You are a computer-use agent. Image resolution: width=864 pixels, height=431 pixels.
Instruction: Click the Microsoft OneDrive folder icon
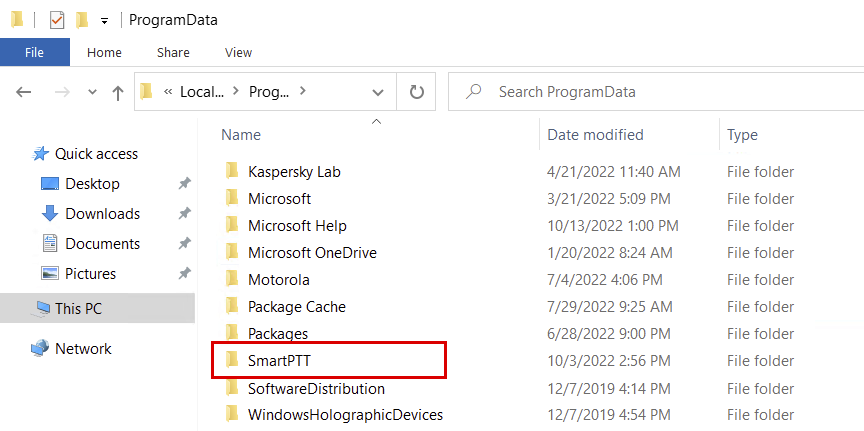[232, 252]
